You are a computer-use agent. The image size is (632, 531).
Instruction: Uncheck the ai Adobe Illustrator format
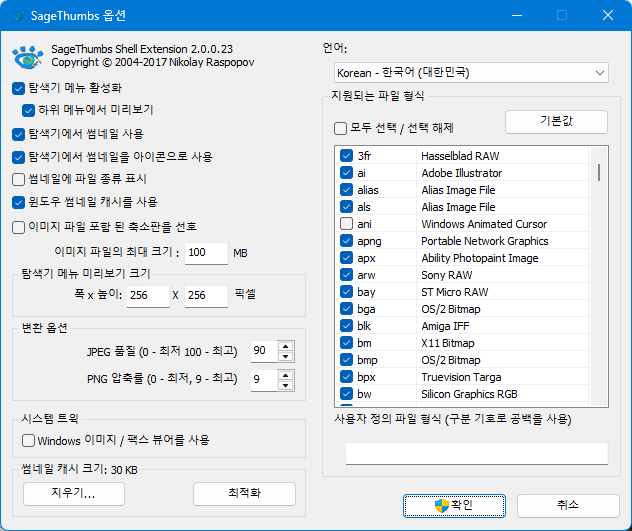click(346, 173)
